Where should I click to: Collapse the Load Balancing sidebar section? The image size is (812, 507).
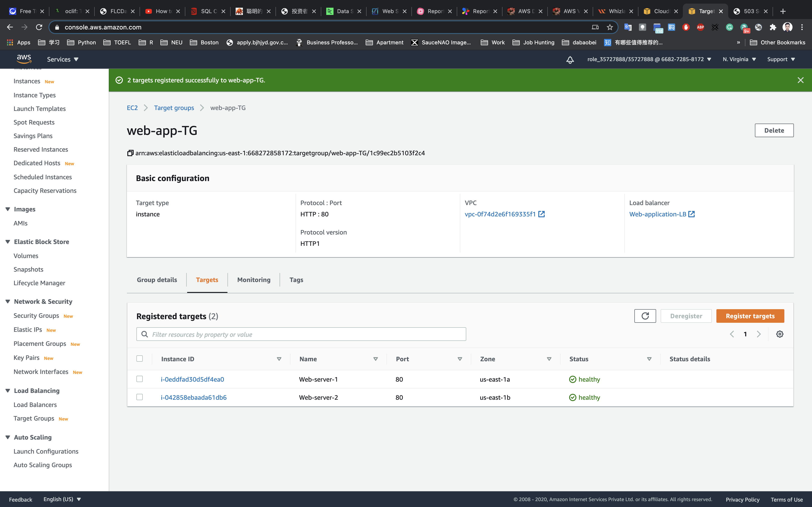coord(8,391)
